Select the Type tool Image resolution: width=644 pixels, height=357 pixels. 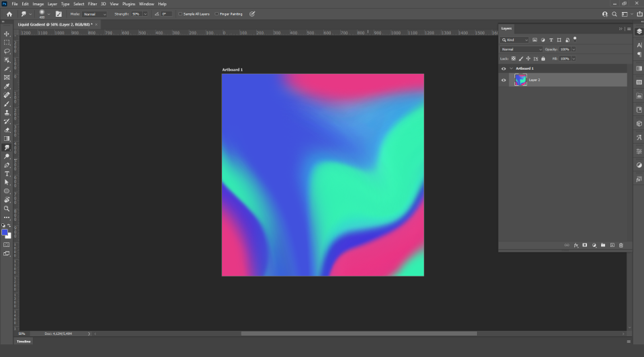click(7, 174)
